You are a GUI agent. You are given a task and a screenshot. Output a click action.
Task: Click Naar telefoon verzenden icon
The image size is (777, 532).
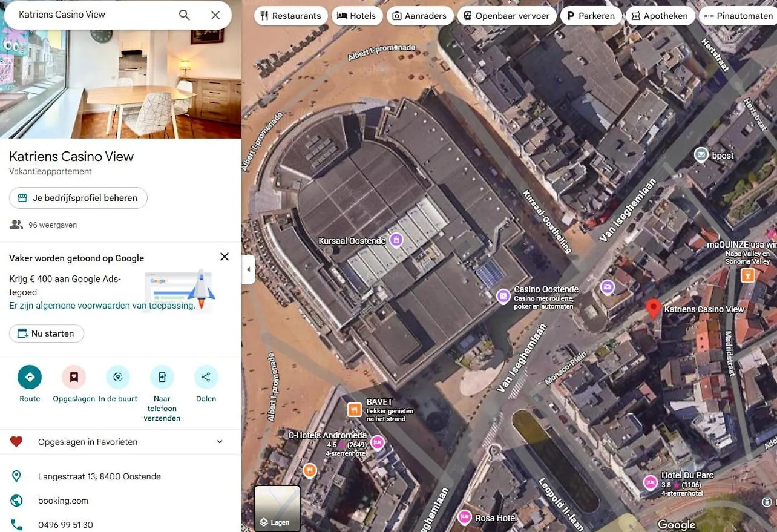coord(162,377)
